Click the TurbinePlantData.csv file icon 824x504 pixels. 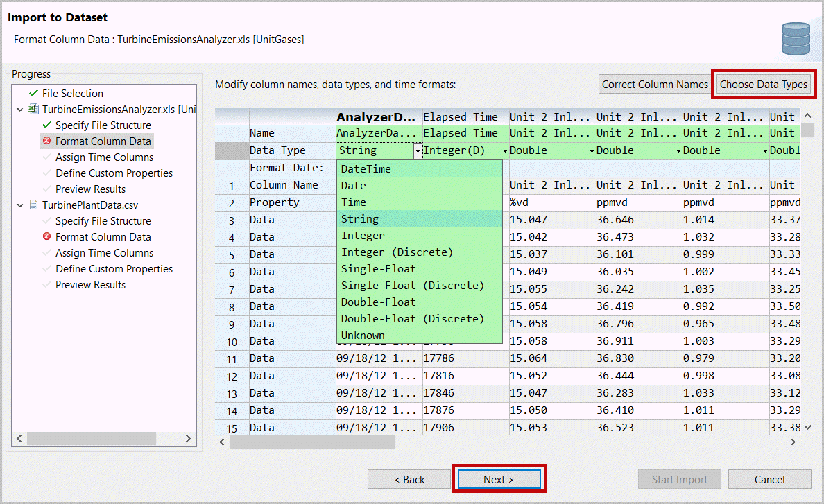[33, 205]
